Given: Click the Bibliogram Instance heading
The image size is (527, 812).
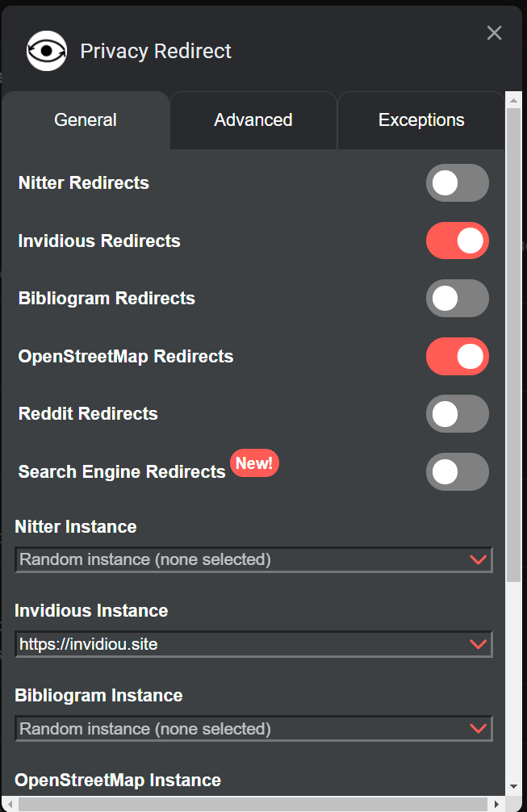Looking at the screenshot, I should point(98,696).
